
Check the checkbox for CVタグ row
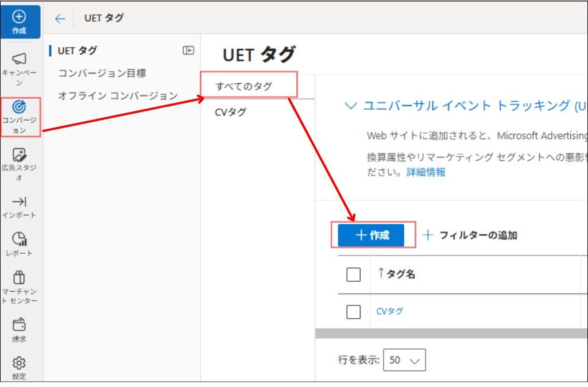353,312
